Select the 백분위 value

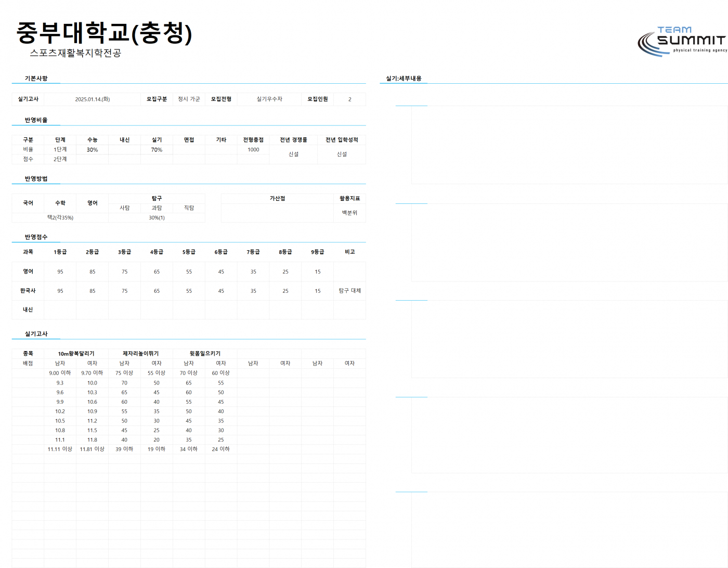coord(349,213)
